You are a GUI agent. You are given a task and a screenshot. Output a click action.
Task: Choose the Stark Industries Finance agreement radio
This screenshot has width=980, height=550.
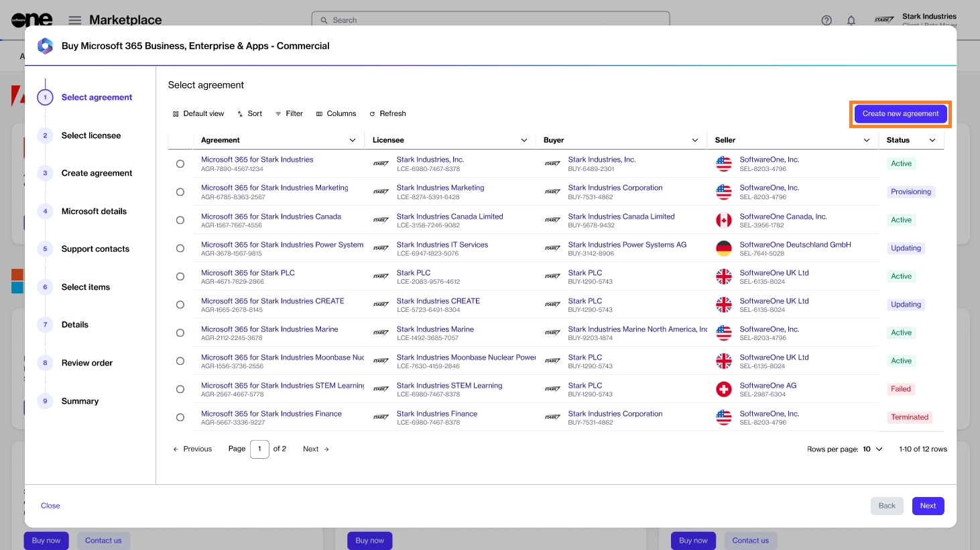point(180,417)
